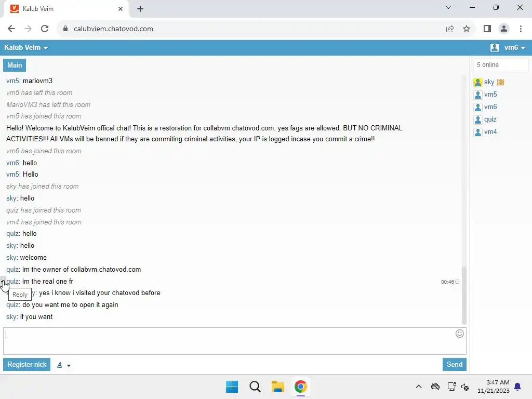
Task: Click vm5 nick on 'Hello' message
Action: (x=13, y=175)
